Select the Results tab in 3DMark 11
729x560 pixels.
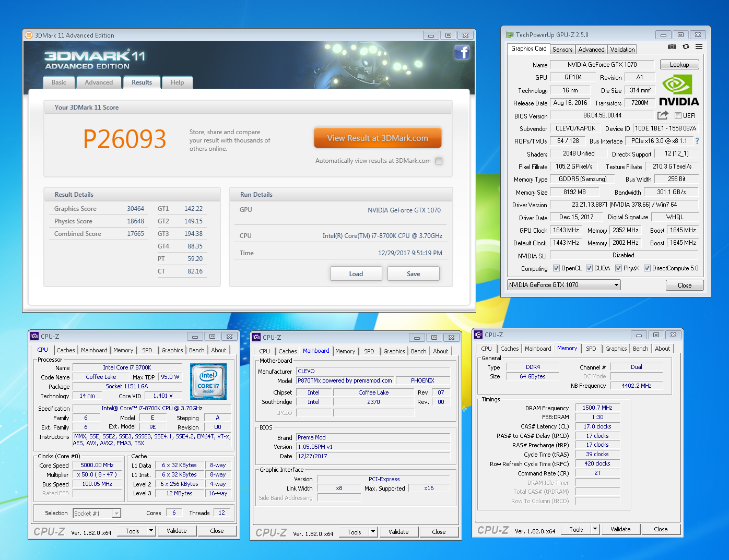[142, 82]
